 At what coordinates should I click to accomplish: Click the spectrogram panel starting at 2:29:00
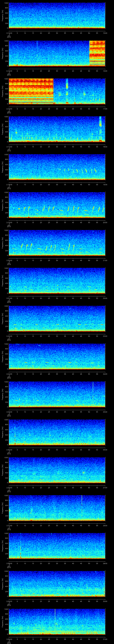[57, 584]
